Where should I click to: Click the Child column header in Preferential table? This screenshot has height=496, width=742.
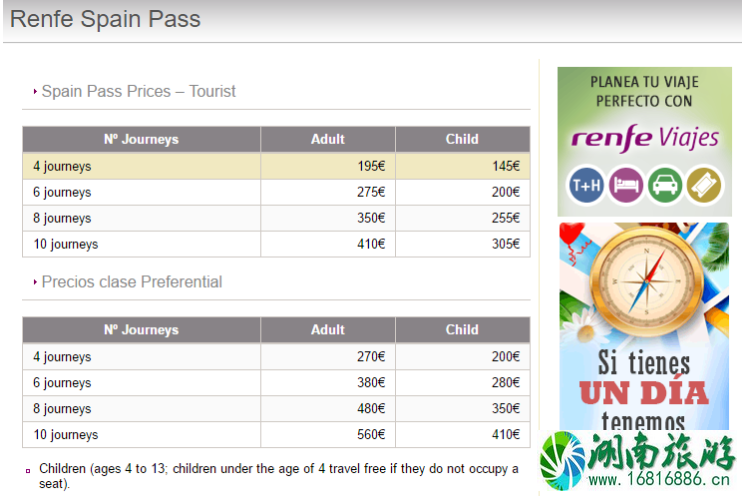[x=462, y=330]
